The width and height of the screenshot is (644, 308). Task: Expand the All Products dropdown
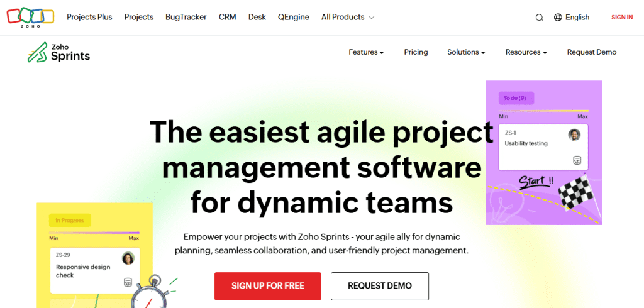pos(347,17)
